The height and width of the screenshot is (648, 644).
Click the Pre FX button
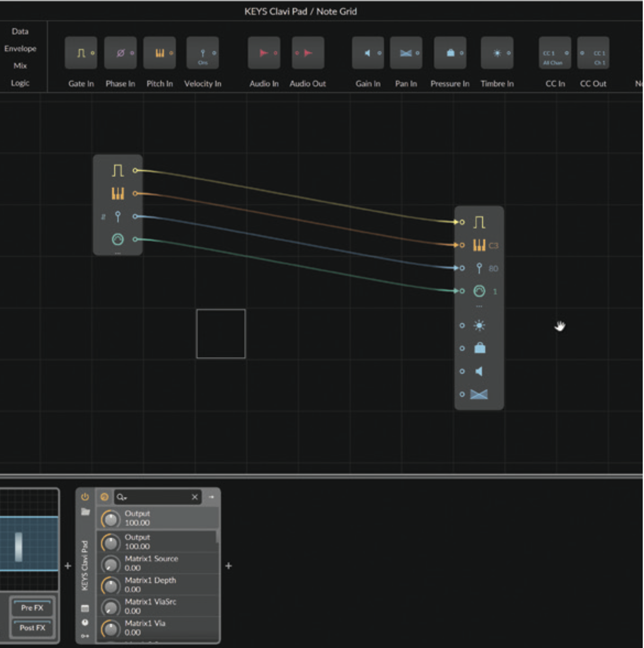pyautogui.click(x=32, y=607)
